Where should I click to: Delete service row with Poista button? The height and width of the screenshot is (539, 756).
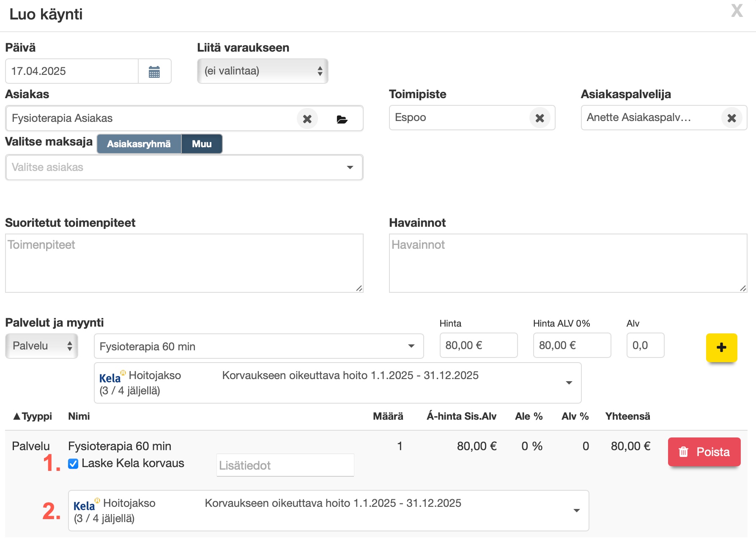(704, 452)
